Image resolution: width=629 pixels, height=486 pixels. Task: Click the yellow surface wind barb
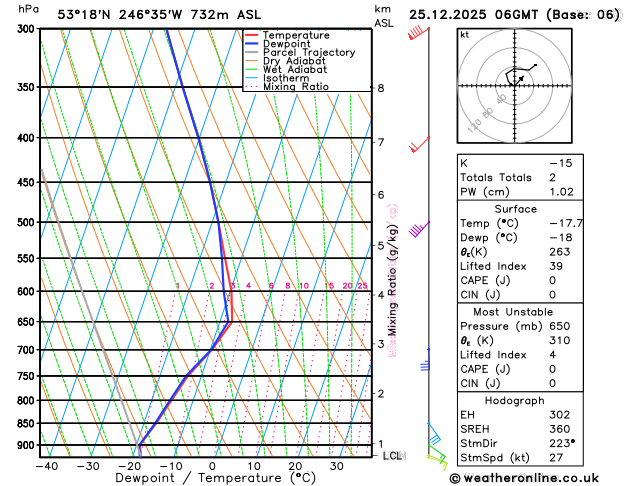click(x=438, y=462)
